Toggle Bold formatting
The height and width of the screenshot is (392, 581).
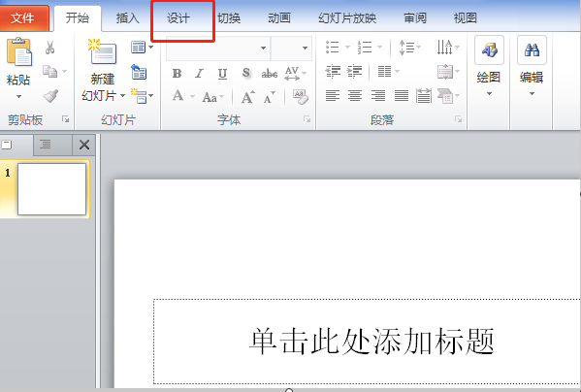(178, 74)
